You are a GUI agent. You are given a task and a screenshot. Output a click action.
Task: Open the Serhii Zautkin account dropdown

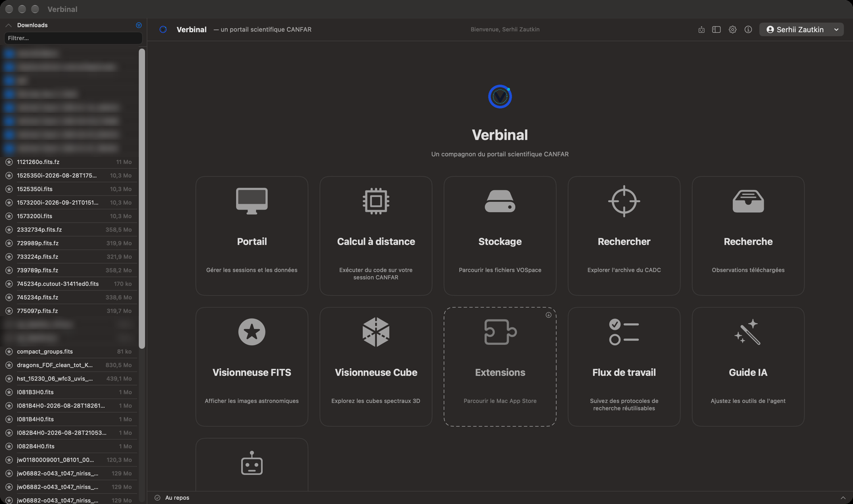point(801,30)
